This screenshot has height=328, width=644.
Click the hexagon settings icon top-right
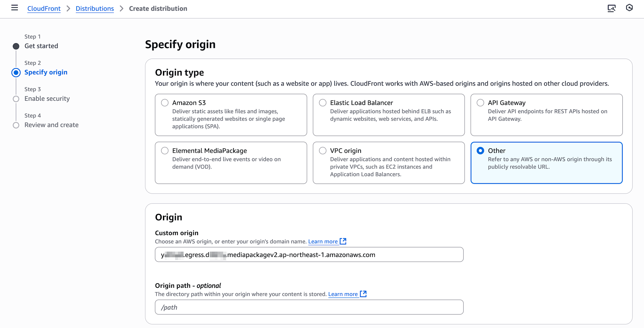tap(629, 8)
